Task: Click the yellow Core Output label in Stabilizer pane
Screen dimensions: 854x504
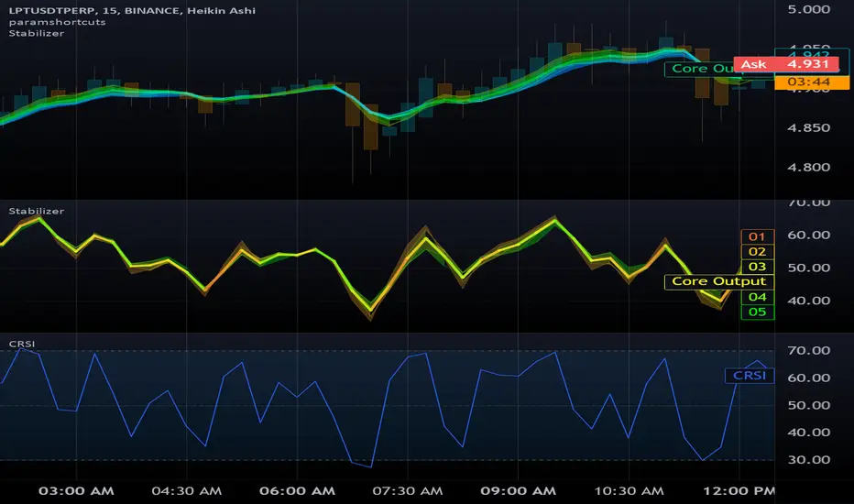Action: tap(719, 281)
